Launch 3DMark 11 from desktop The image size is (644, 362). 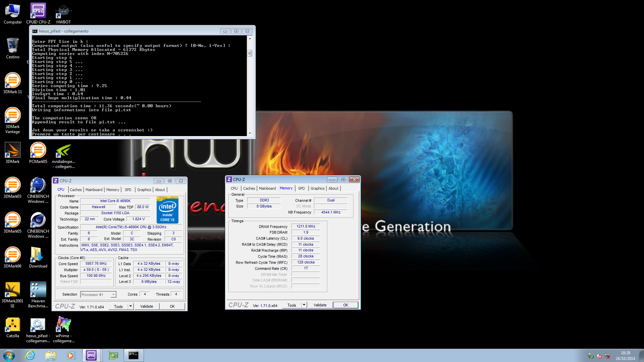(x=13, y=83)
